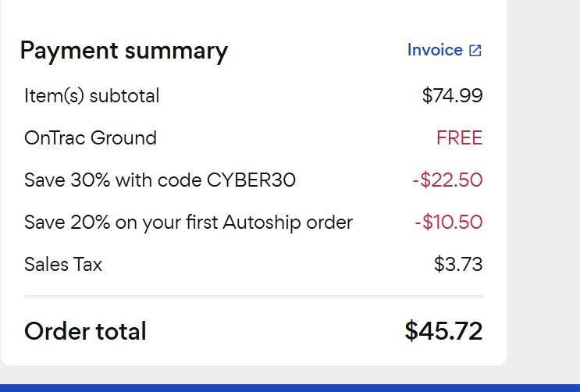Click the gray strip under the summary card

click(254, 374)
